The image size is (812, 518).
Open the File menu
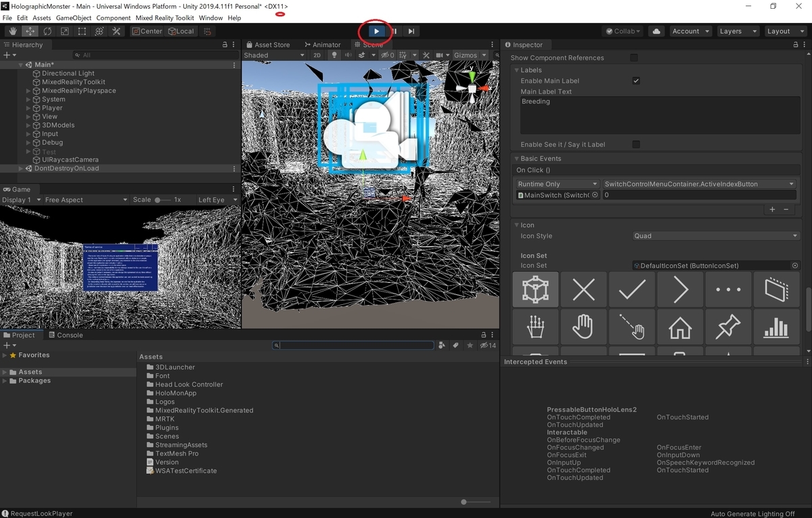[7, 18]
